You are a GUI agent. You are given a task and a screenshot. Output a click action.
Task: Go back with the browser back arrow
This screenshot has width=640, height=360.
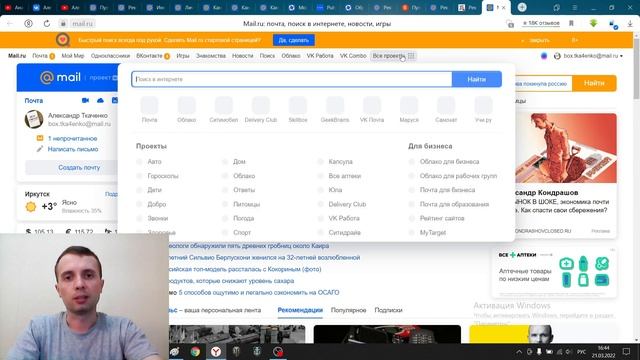[x=10, y=24]
